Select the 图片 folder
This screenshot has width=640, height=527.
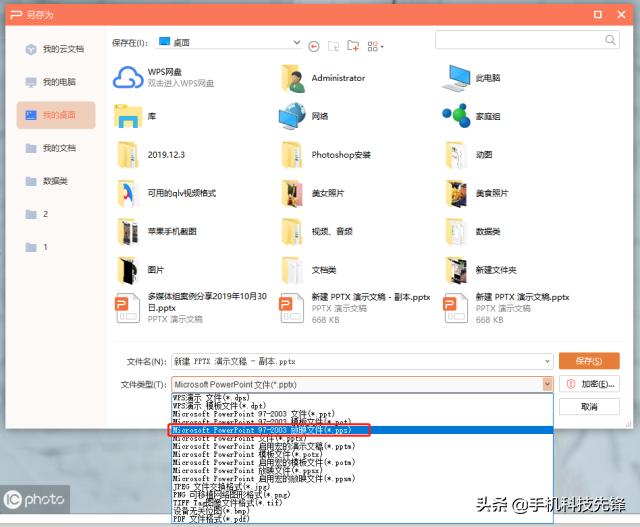140,270
